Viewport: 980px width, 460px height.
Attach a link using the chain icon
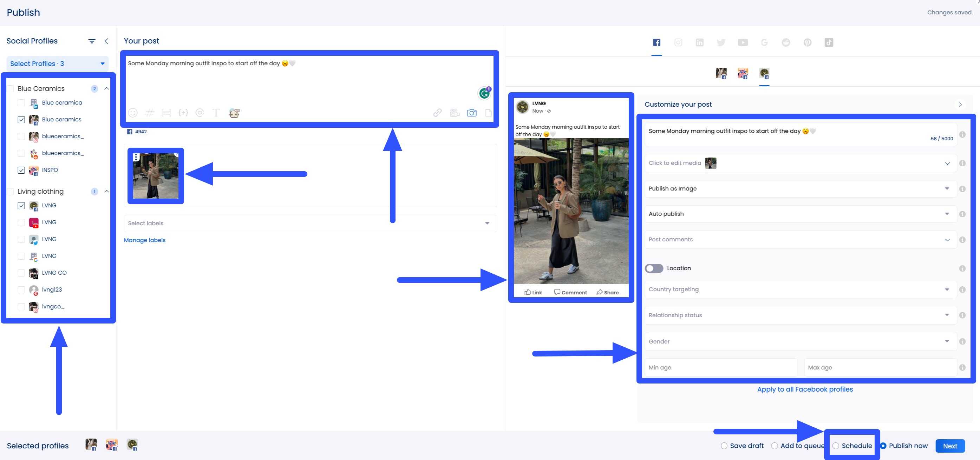click(437, 113)
